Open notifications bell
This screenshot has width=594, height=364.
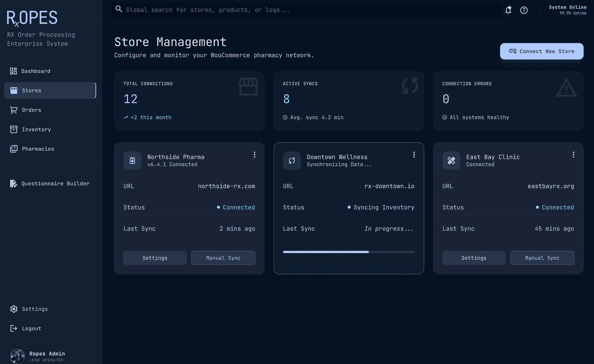(508, 10)
